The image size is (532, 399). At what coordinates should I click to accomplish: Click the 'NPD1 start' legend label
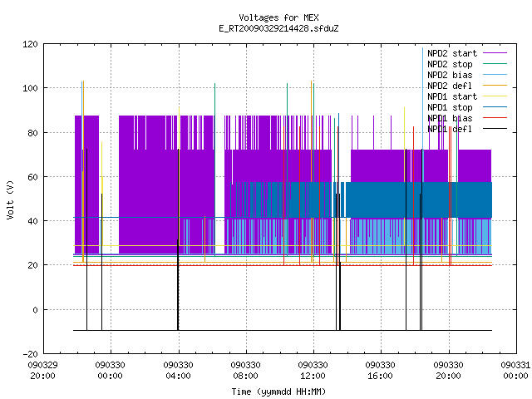click(x=452, y=96)
